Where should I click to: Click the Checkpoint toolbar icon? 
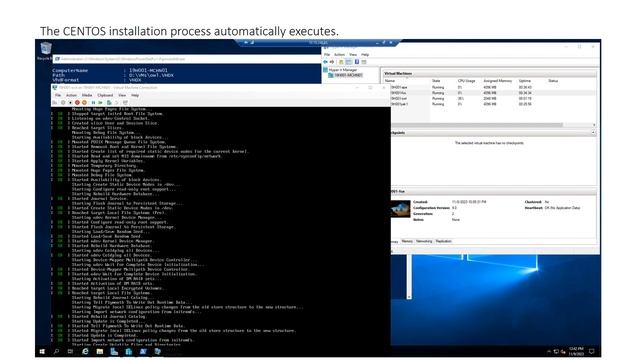click(109, 102)
